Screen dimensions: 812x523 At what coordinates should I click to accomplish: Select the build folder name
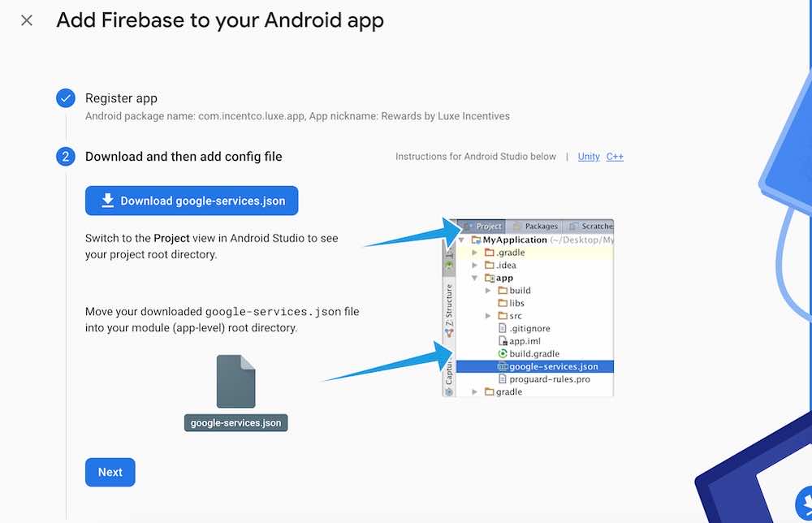(x=520, y=291)
